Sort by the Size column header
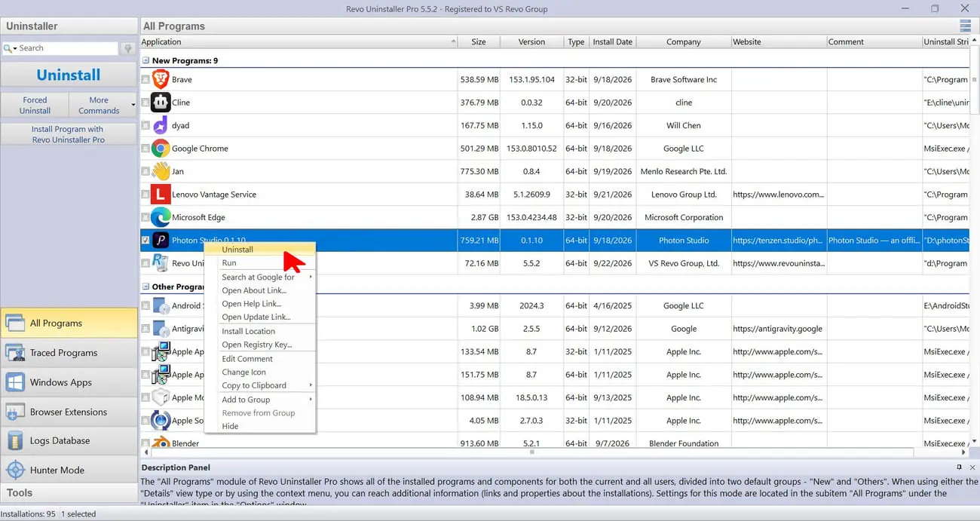 478,41
